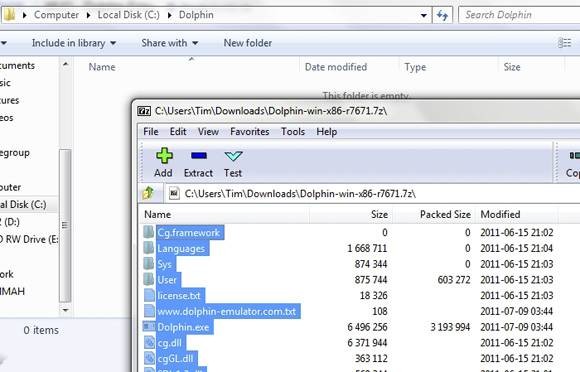580x372 pixels.
Task: Click the archive icon in 7-Zip address bar
Action: point(174,193)
